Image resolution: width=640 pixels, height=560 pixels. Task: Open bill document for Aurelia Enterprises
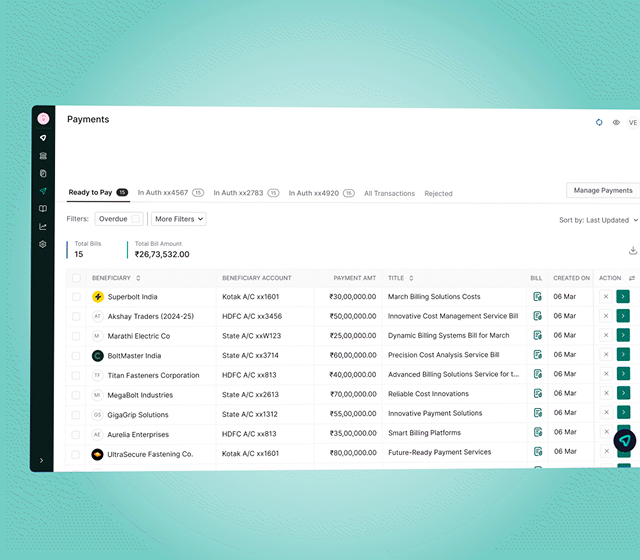(538, 432)
